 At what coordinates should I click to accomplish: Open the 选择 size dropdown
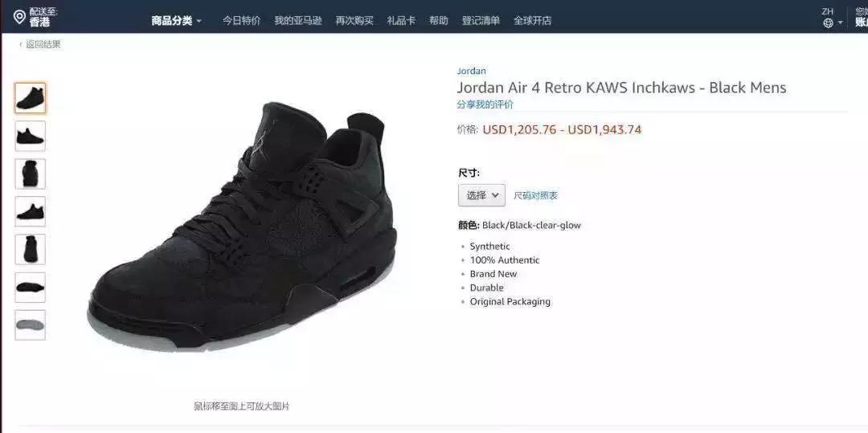pos(481,195)
